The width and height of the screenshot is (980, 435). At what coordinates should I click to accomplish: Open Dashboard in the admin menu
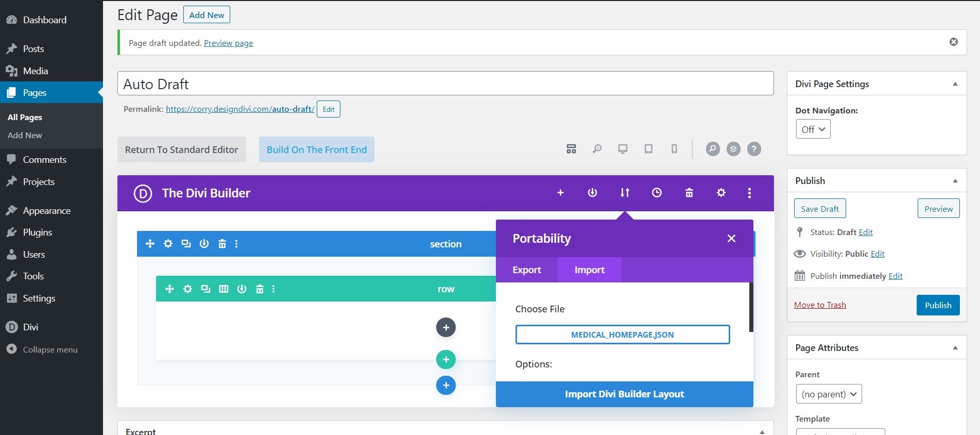coord(51,20)
